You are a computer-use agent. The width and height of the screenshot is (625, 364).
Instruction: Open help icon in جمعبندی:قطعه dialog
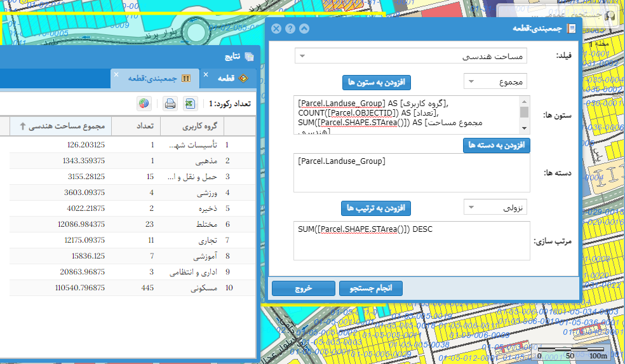click(290, 29)
